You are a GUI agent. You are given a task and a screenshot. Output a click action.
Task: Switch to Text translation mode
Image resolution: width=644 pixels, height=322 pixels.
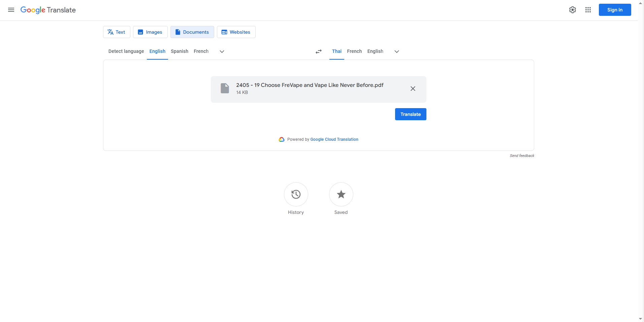pyautogui.click(x=116, y=32)
